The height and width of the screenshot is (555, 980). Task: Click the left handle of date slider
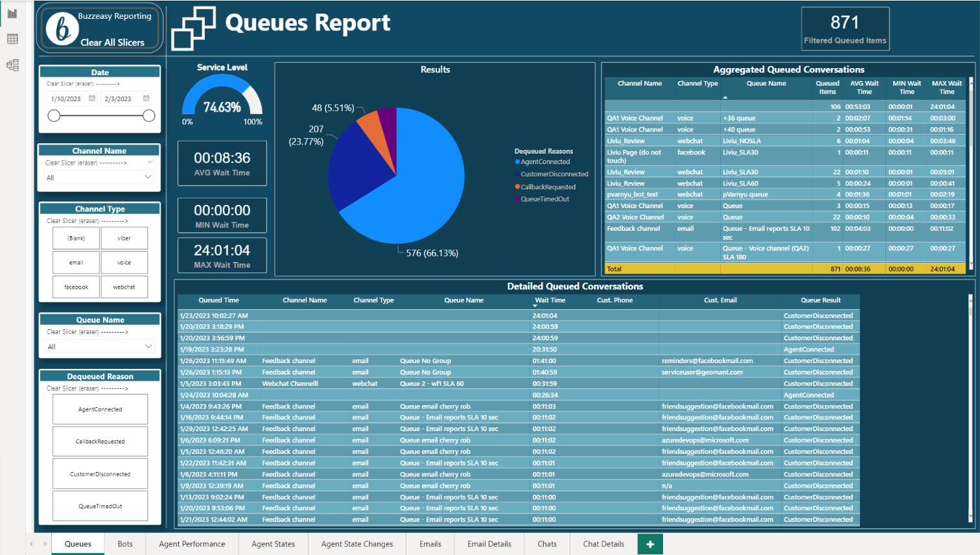tap(54, 115)
